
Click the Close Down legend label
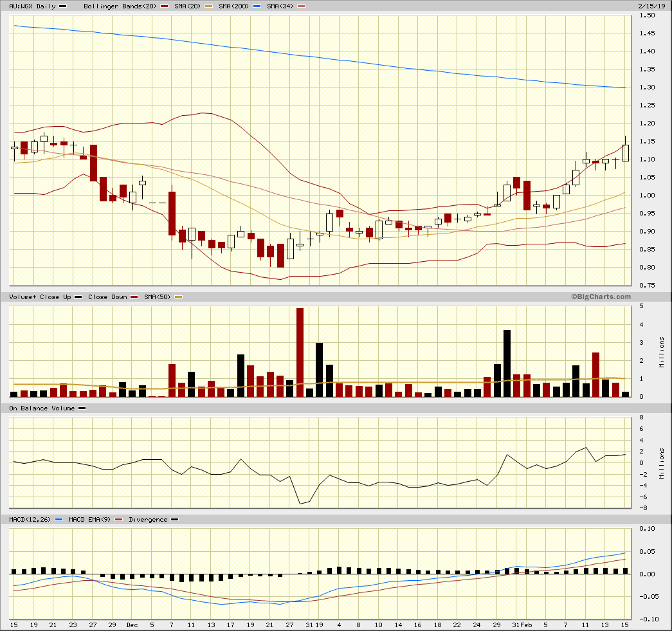107,297
